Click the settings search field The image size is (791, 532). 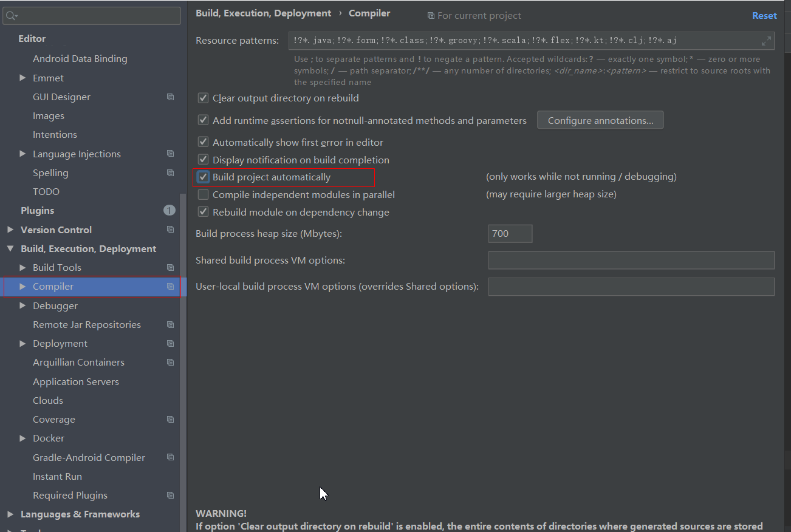(92, 16)
